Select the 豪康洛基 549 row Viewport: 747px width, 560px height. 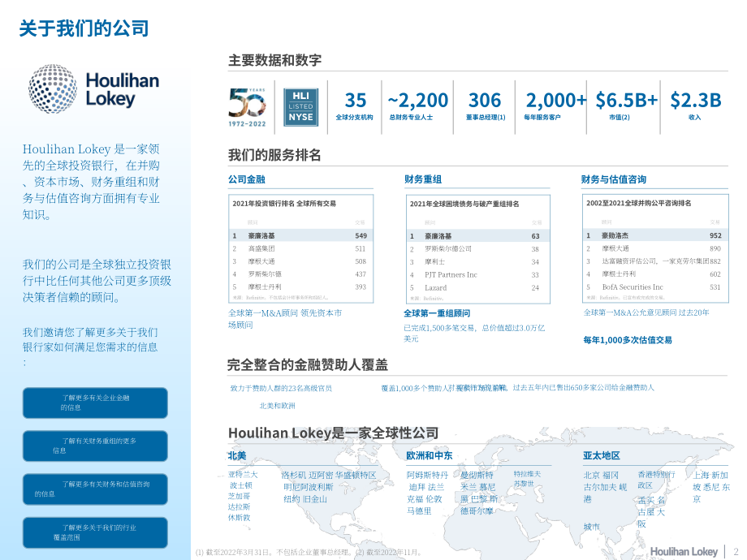(300, 235)
